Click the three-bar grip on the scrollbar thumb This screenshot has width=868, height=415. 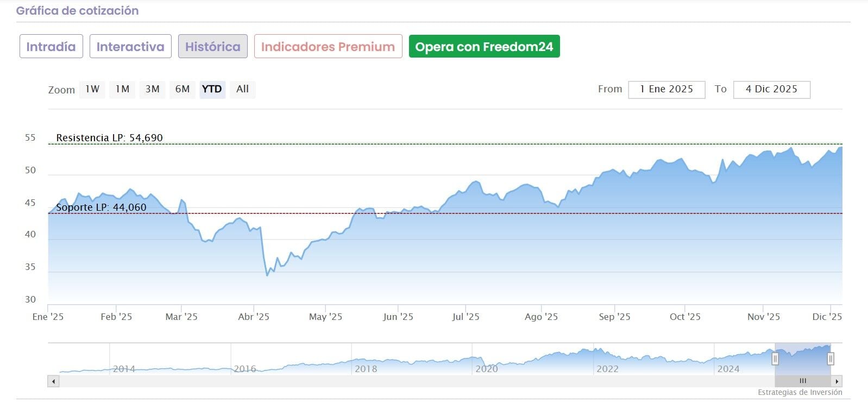(x=803, y=381)
